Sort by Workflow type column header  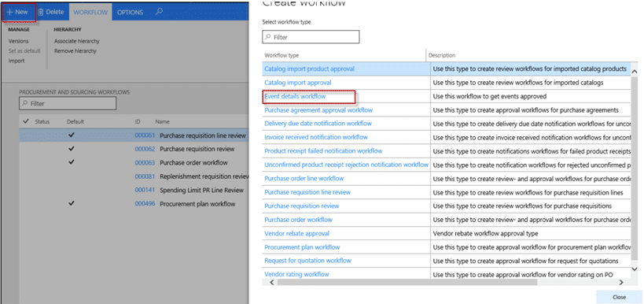pos(282,55)
